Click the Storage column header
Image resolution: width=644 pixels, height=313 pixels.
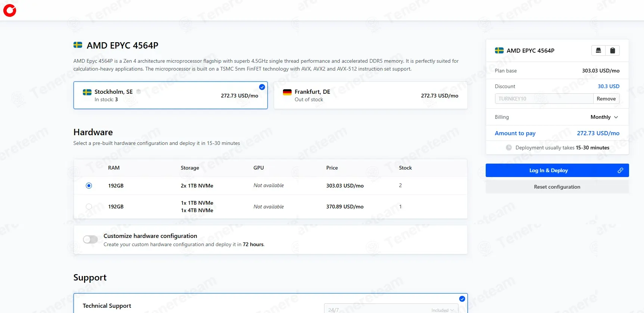coord(190,168)
